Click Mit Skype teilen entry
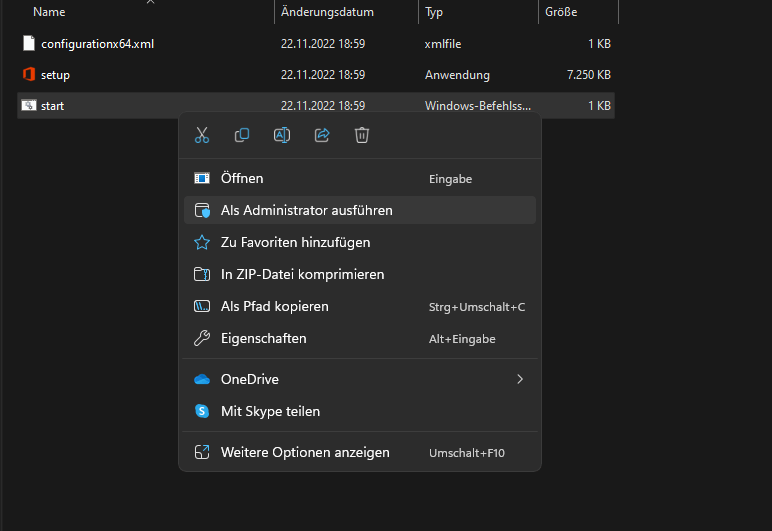Image resolution: width=772 pixels, height=531 pixels. click(270, 411)
